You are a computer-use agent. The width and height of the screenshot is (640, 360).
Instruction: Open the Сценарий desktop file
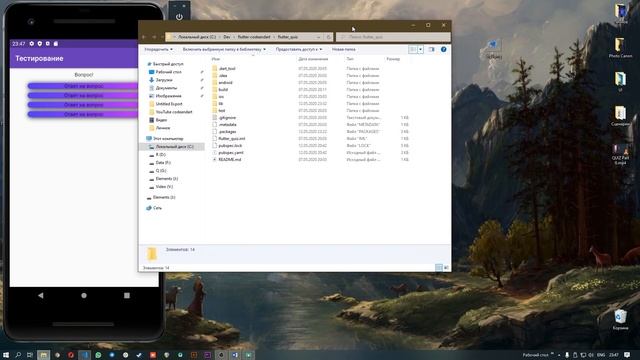[620, 116]
